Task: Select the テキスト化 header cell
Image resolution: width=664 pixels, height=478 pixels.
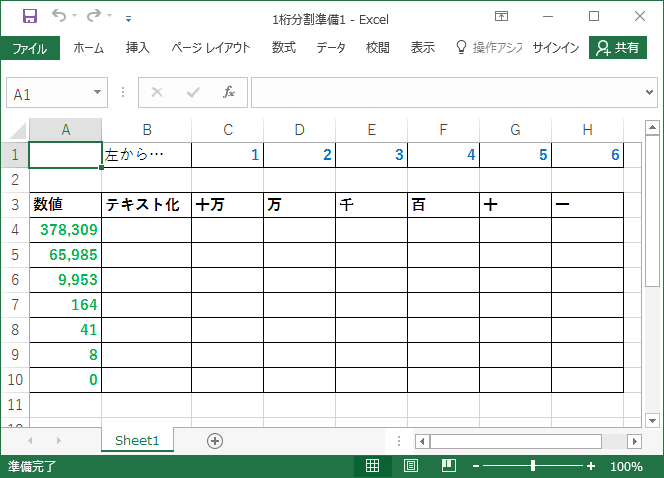Action: [147, 205]
